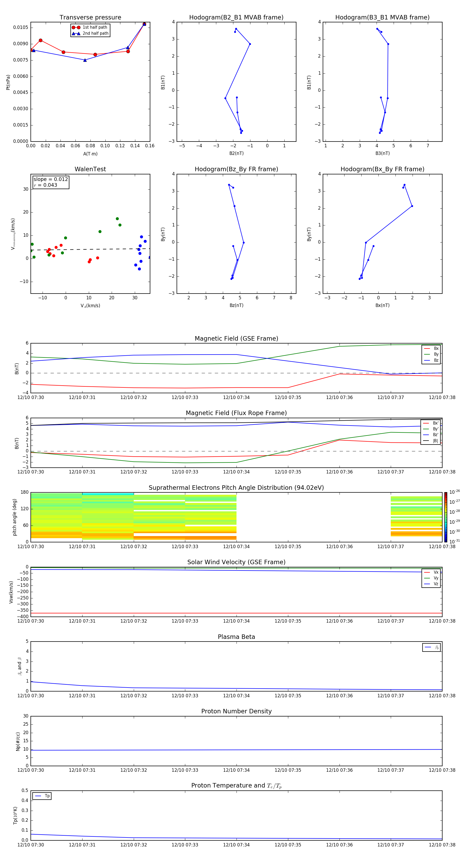Viewport: 473px width, 868px height.
Task: Click the 'Vsw(km/s)' y-axis label
Action: (11, 592)
